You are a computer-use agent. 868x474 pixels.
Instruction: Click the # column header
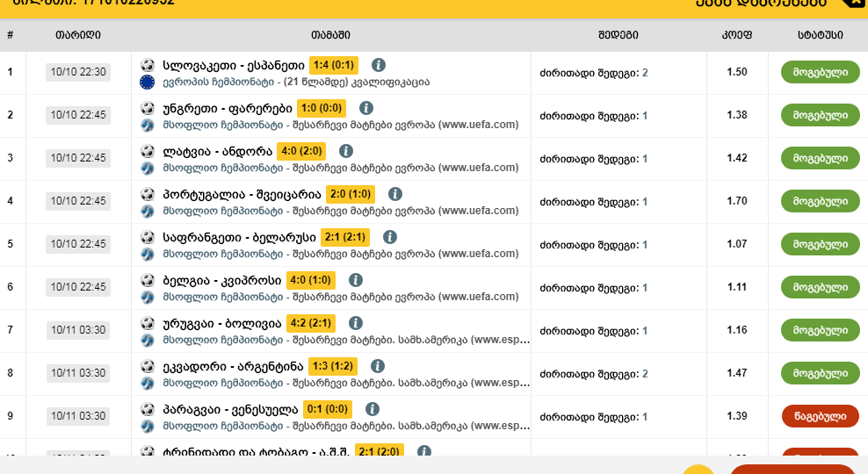tap(10, 35)
